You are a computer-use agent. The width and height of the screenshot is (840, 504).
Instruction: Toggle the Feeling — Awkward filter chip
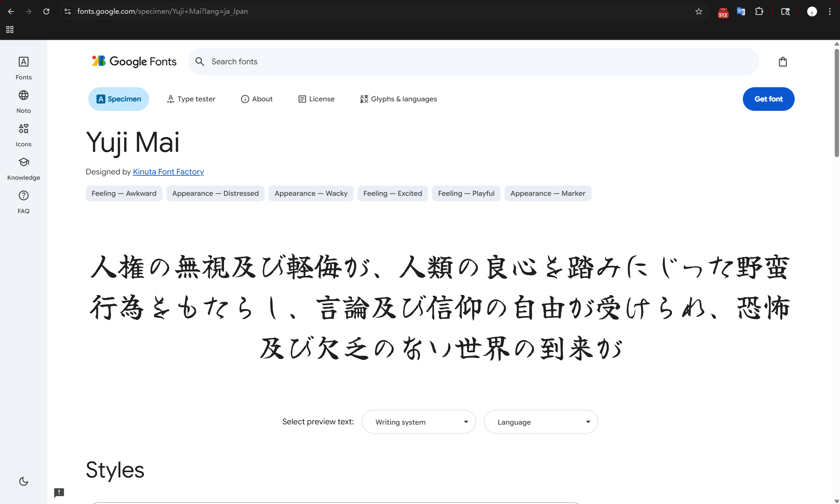click(x=124, y=193)
